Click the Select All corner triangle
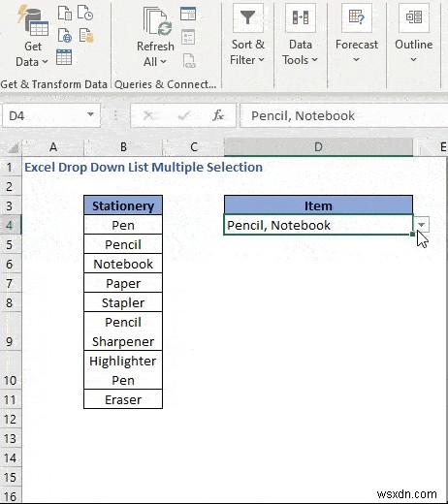Viewport: 448px width, 504px height. [x=13, y=147]
